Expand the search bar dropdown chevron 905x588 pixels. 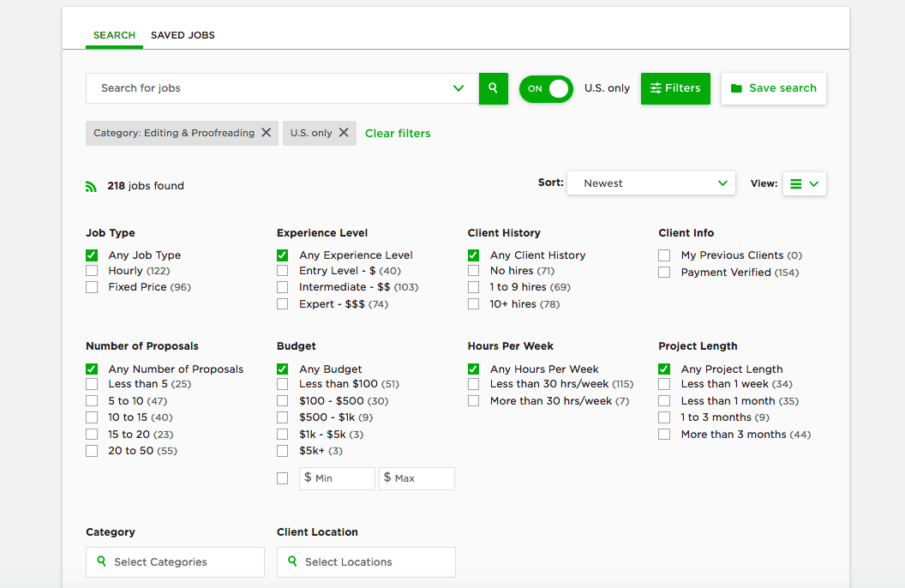tap(458, 88)
